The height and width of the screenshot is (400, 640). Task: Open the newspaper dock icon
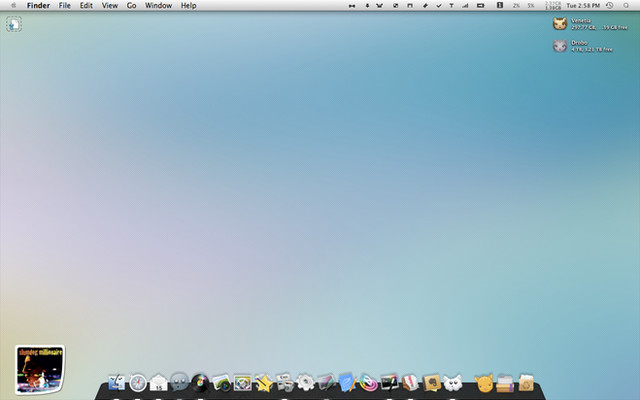[284, 383]
